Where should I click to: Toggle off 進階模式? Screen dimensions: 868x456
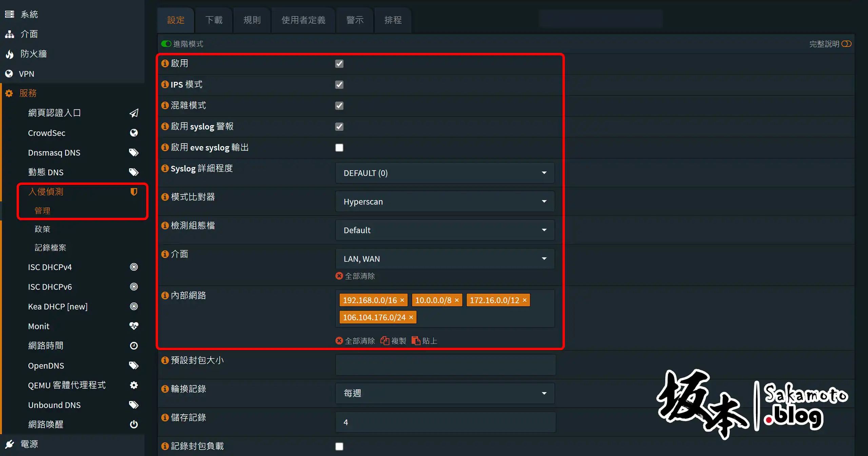click(166, 43)
